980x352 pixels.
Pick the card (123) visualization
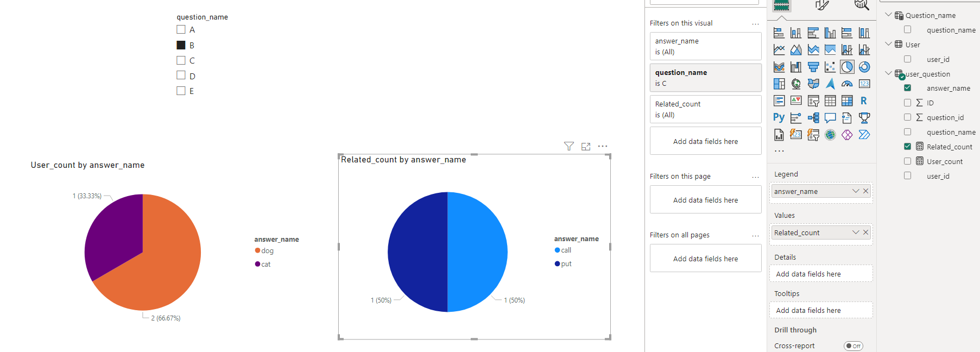864,84
